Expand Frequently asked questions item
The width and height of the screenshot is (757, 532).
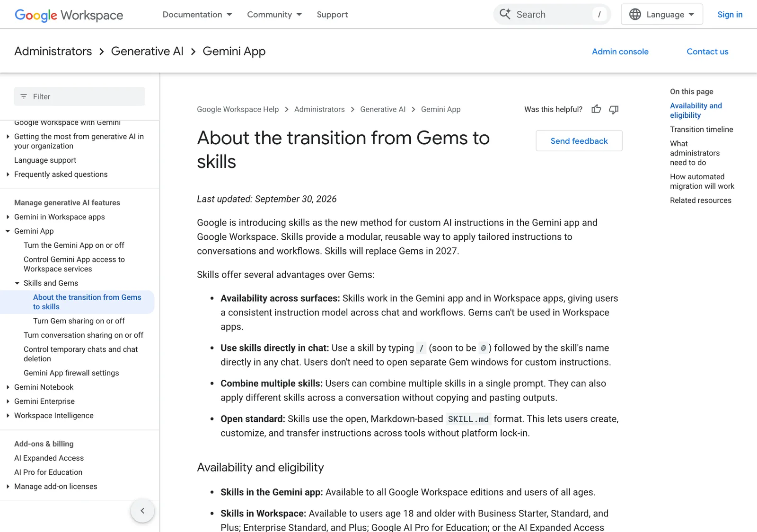pos(8,174)
